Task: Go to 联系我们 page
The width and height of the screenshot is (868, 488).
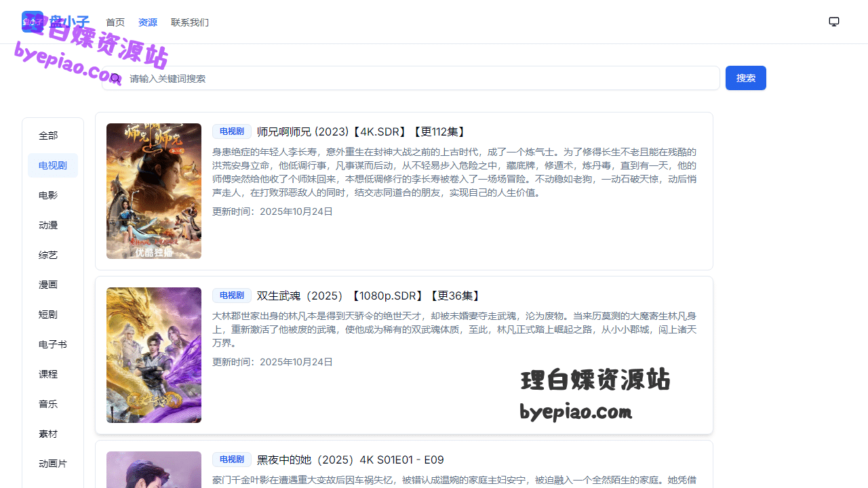Action: pos(190,22)
